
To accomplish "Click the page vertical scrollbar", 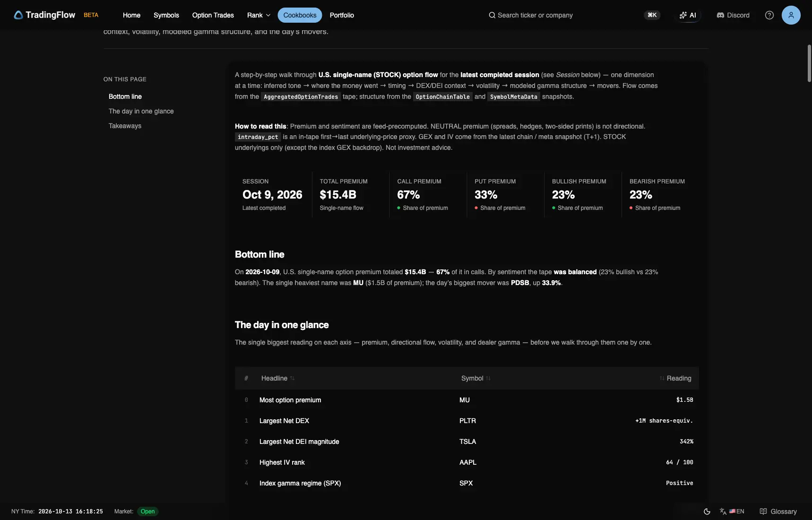I will pyautogui.click(x=809, y=64).
